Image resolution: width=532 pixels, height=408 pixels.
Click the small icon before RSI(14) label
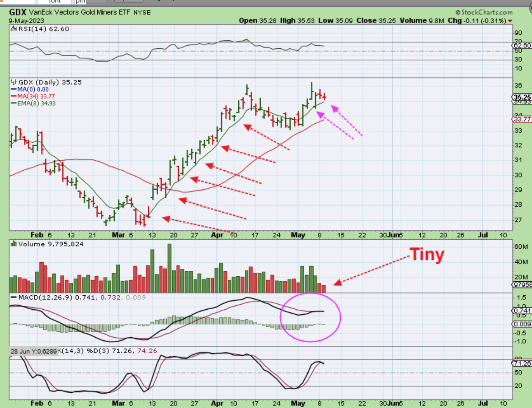pos(14,29)
